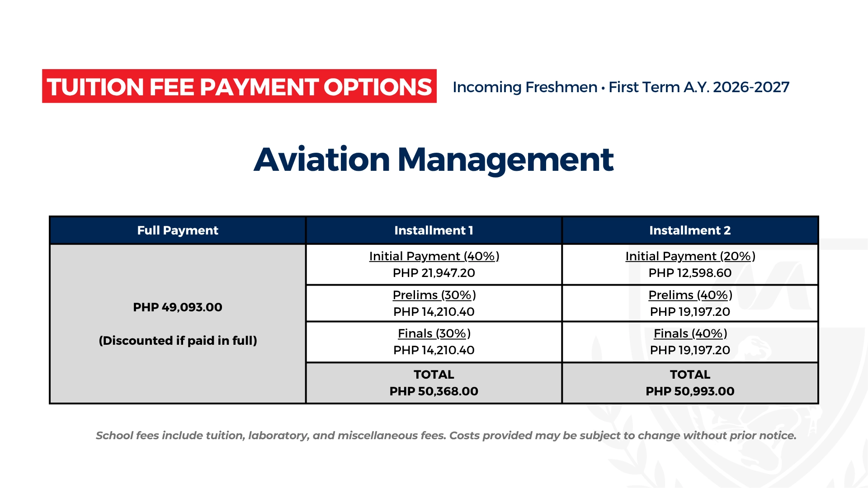
Task: Click the Installment 2 total PHP 50,993.00
Action: point(690,391)
